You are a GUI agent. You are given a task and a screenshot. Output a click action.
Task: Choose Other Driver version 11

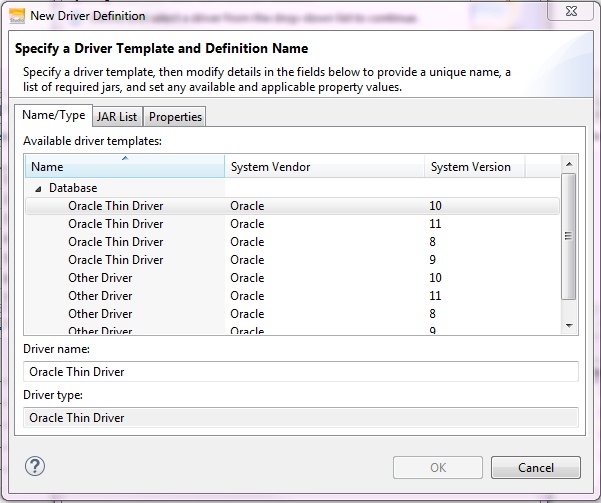coord(100,296)
